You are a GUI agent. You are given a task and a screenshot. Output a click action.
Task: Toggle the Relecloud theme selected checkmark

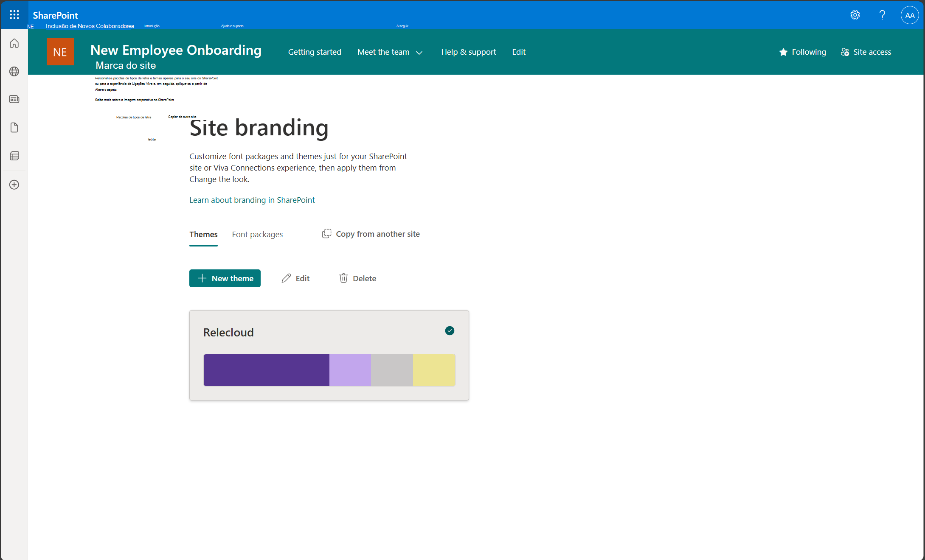(x=450, y=330)
